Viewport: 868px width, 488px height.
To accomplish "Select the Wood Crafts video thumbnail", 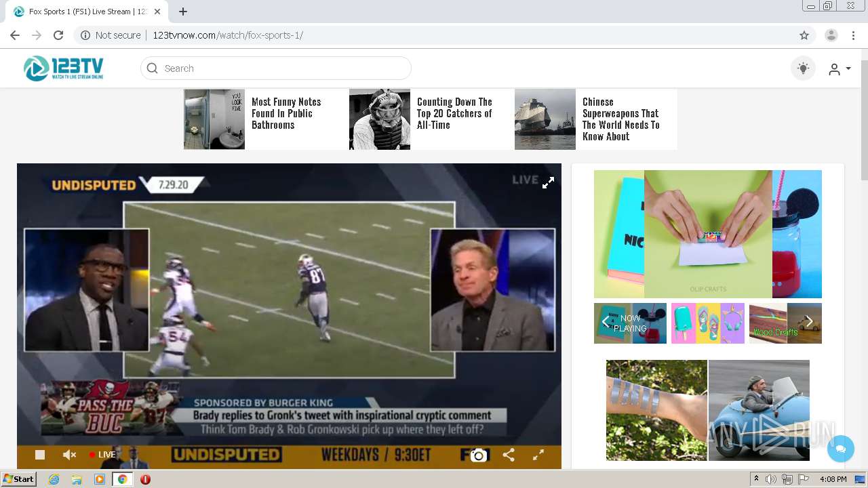I will pyautogui.click(x=785, y=323).
